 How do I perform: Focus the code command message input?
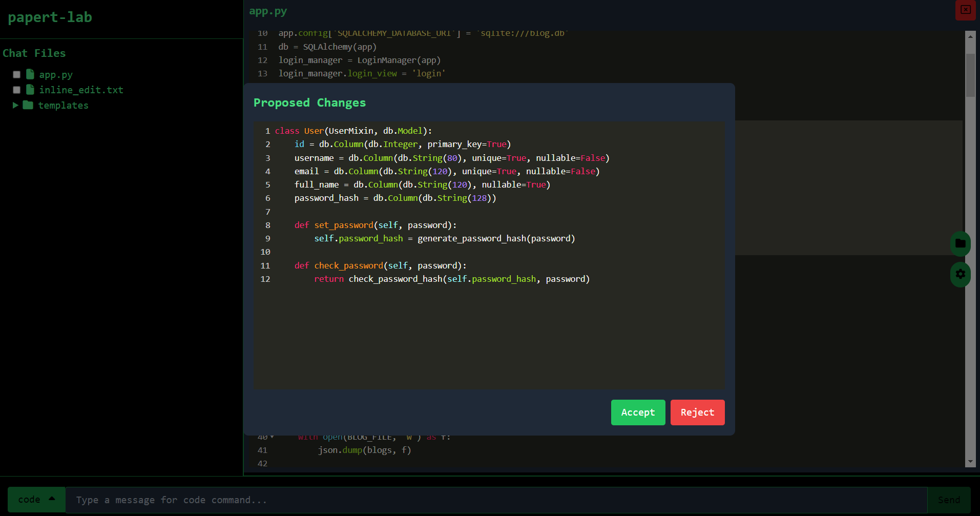(x=496, y=500)
